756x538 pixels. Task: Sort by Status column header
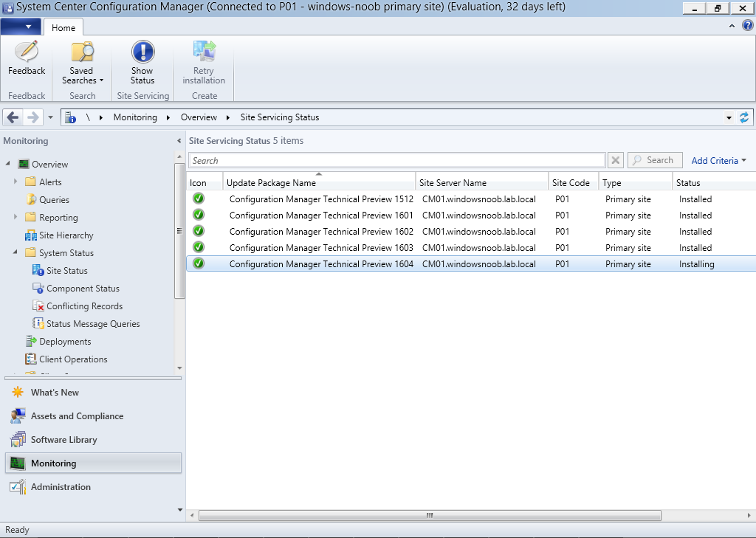click(x=714, y=183)
